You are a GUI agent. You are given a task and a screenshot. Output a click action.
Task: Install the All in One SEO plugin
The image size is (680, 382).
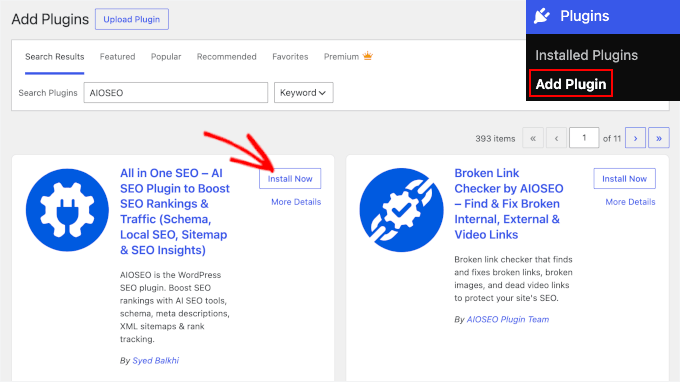[290, 179]
